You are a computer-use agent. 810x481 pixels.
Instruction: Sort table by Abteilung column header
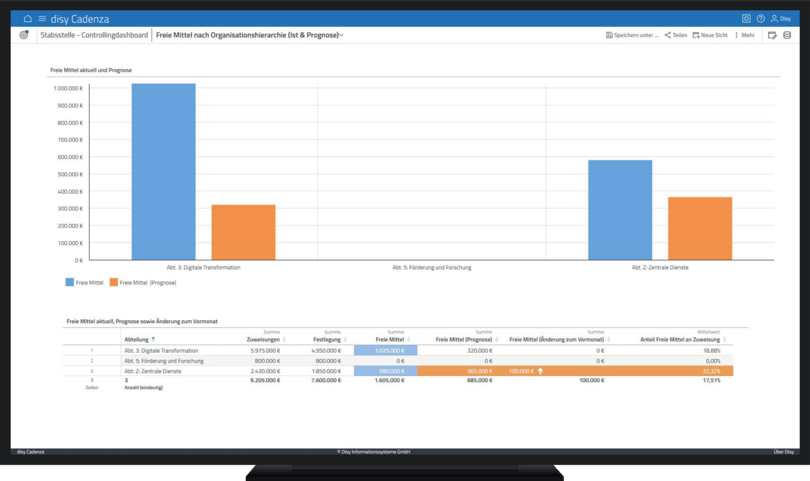click(139, 339)
